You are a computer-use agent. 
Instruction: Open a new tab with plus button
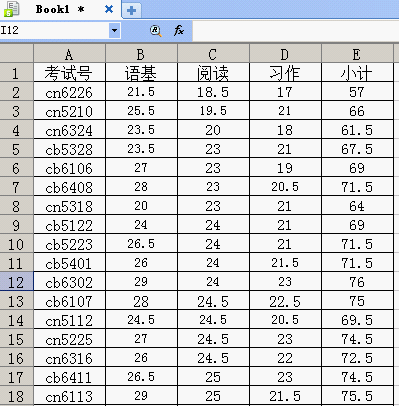click(x=131, y=10)
